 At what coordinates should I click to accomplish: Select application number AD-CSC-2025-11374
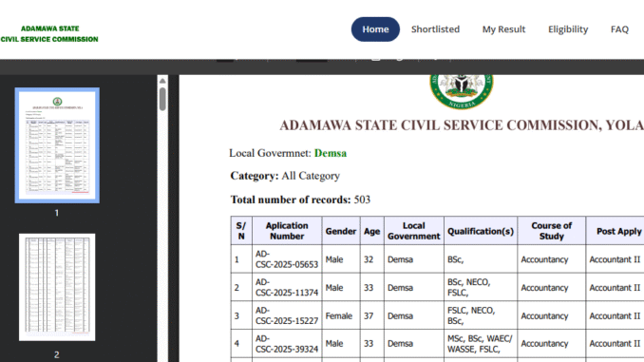[x=287, y=287]
